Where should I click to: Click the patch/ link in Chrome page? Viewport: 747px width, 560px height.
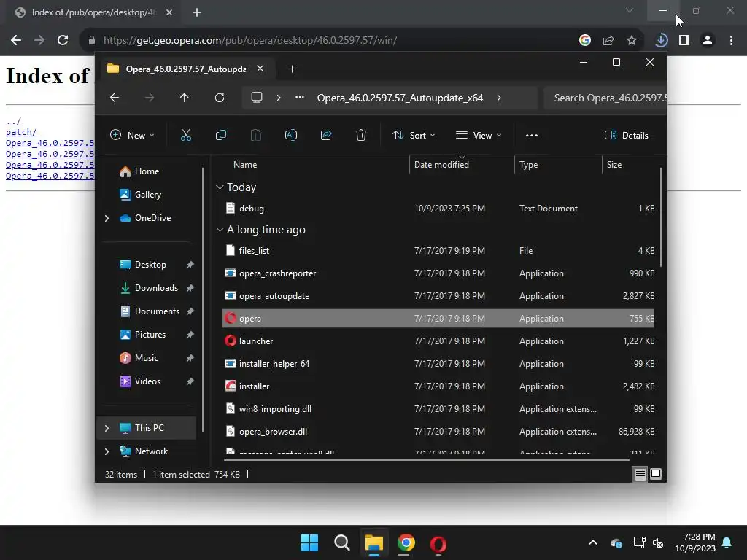[21, 132]
